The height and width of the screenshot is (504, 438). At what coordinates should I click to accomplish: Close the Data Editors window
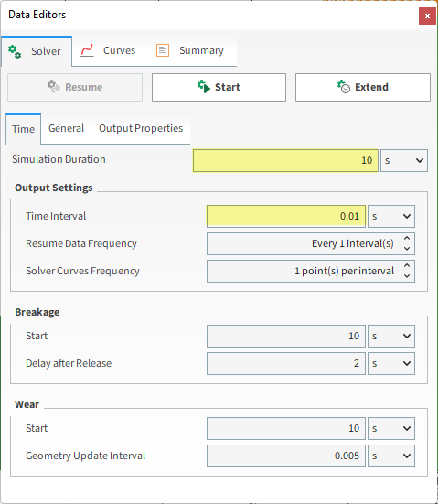pyautogui.click(x=427, y=16)
